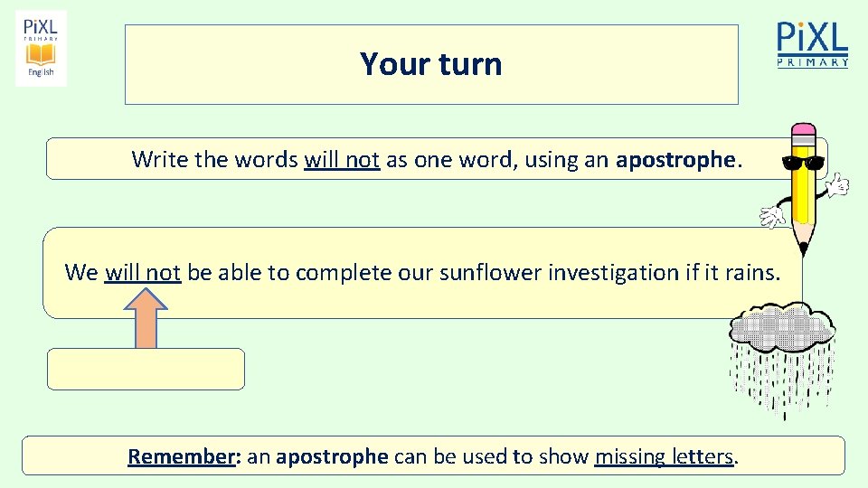Click the word 'sunflower' in the sentence
868x488 pixels.
click(x=490, y=272)
